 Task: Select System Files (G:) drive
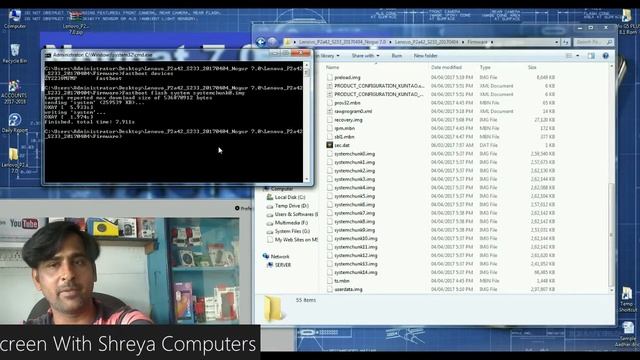point(288,231)
